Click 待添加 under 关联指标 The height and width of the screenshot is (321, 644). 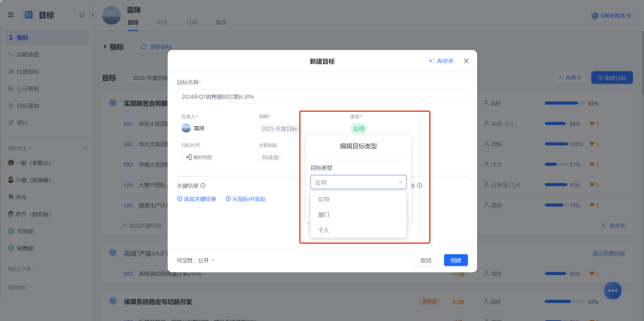pos(270,157)
